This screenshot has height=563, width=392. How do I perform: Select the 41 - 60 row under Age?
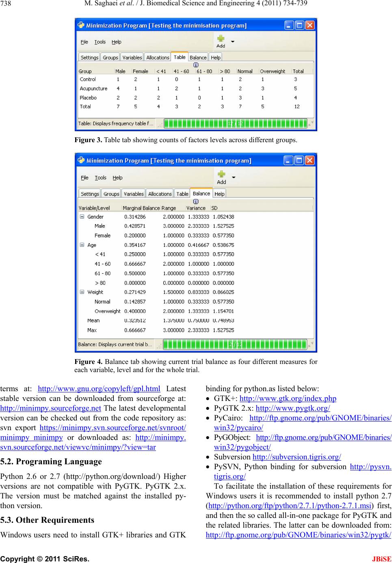pyautogui.click(x=195, y=264)
